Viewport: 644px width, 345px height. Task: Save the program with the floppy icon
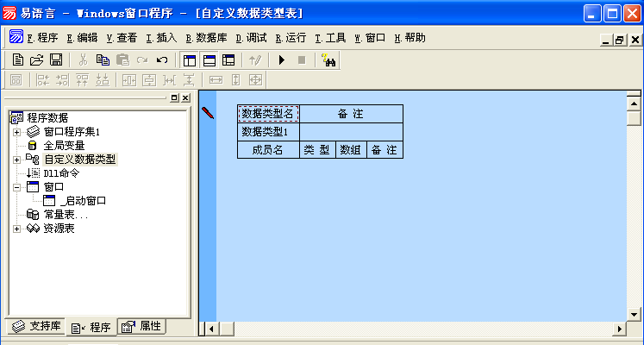[55, 60]
